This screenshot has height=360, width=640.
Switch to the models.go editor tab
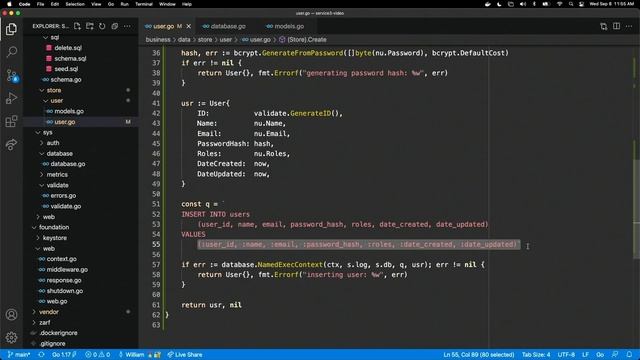pos(285,26)
